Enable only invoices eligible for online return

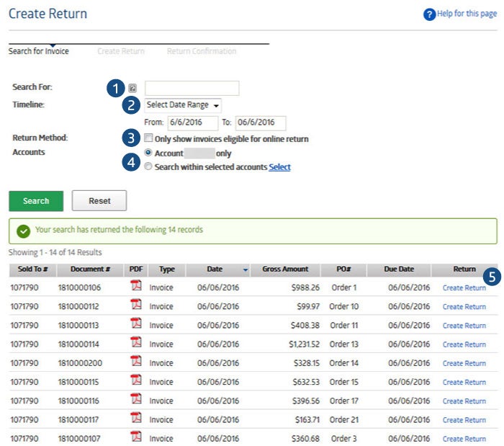tap(148, 138)
